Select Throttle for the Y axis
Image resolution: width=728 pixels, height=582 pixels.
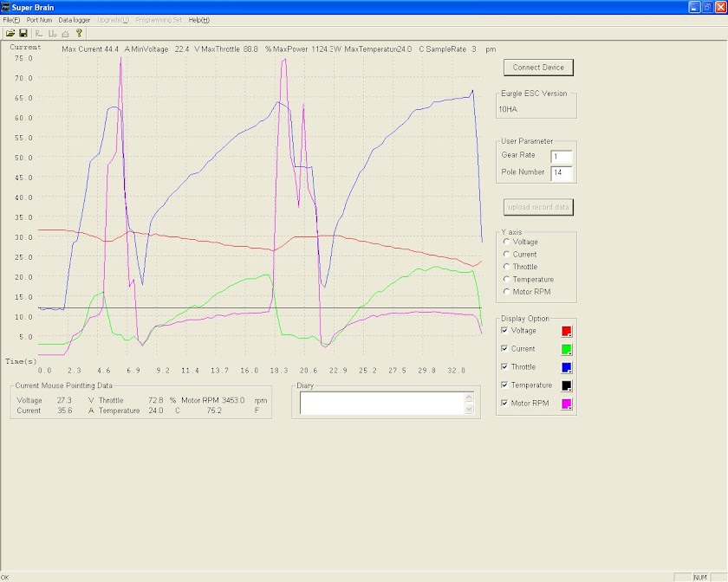[x=521, y=267]
